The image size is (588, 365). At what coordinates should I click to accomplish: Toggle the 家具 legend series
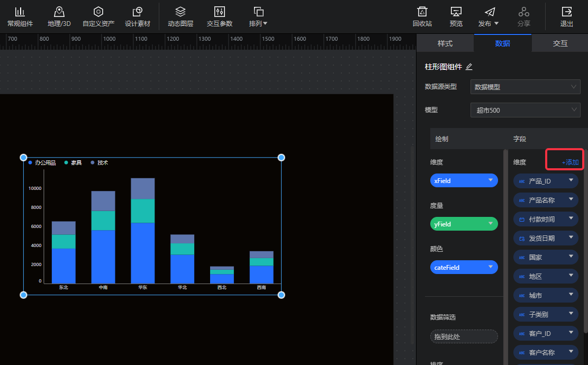click(73, 163)
